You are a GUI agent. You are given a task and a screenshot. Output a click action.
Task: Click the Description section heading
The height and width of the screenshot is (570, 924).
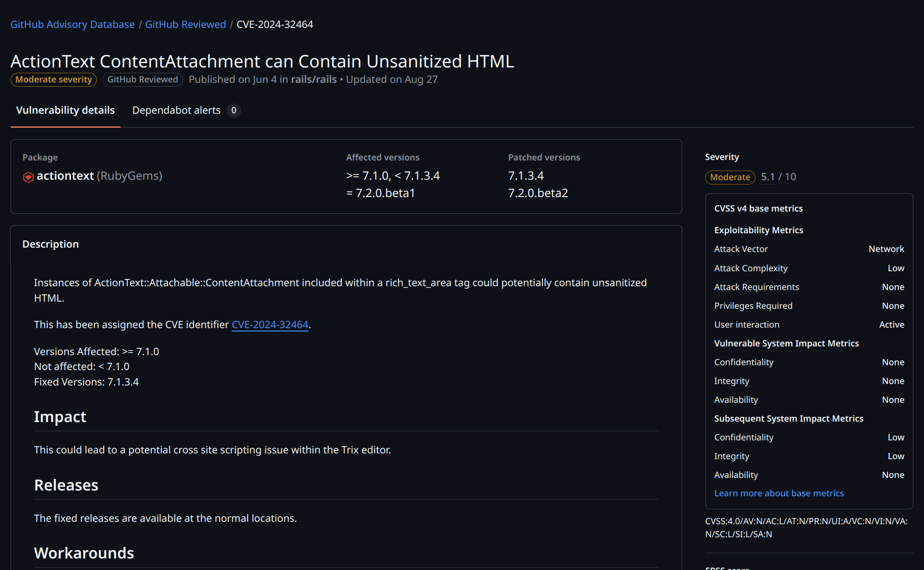pyautogui.click(x=51, y=244)
